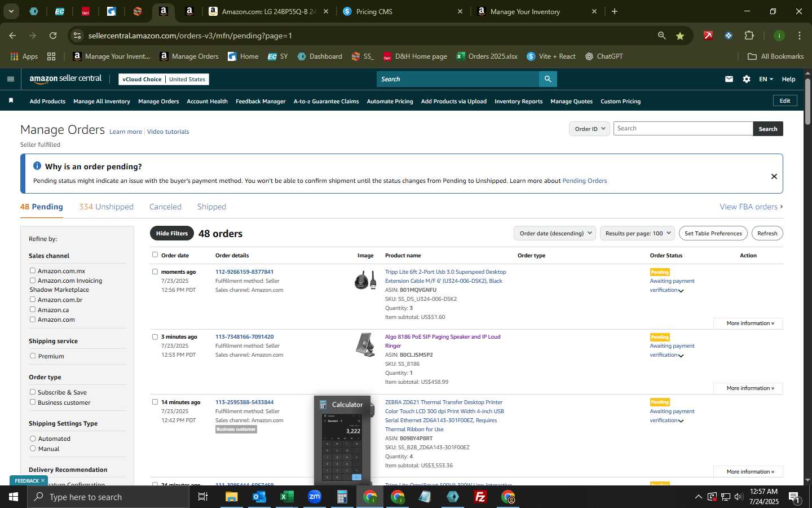Click the Set Table Preferences button
Image resolution: width=812 pixels, height=508 pixels.
coord(713,233)
